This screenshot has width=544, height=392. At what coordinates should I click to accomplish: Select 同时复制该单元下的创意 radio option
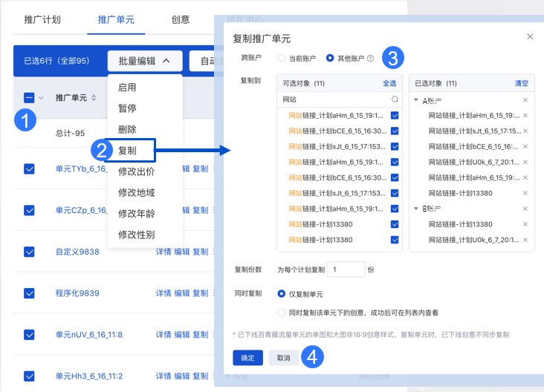282,313
